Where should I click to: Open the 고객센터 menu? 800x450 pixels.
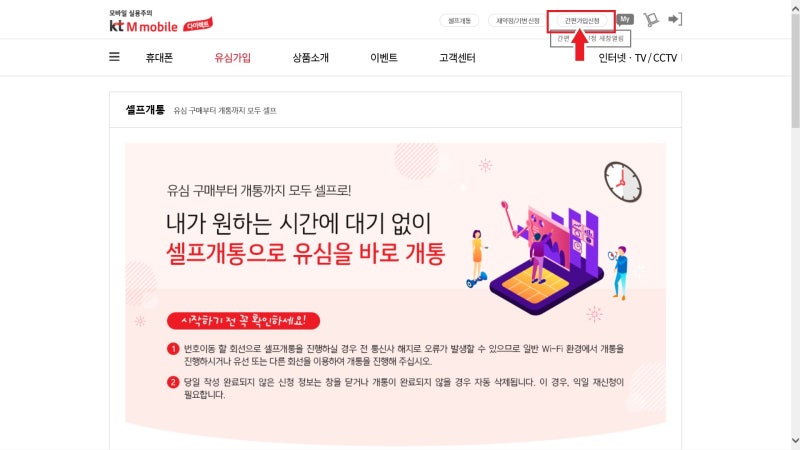click(x=457, y=58)
